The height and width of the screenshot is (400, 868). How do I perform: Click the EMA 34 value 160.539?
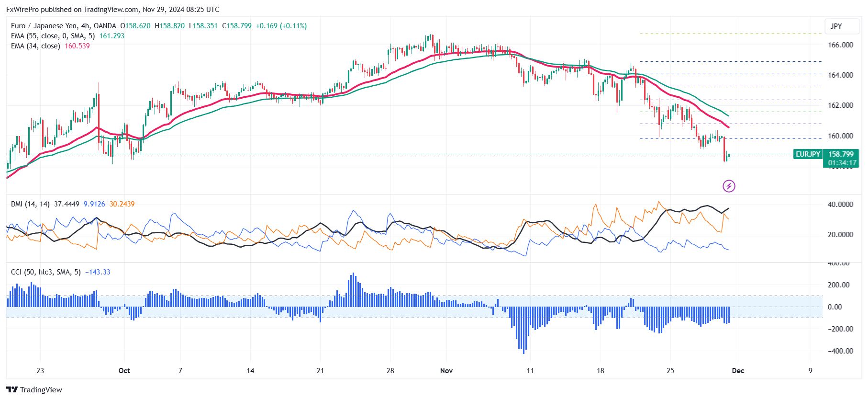[x=77, y=46]
